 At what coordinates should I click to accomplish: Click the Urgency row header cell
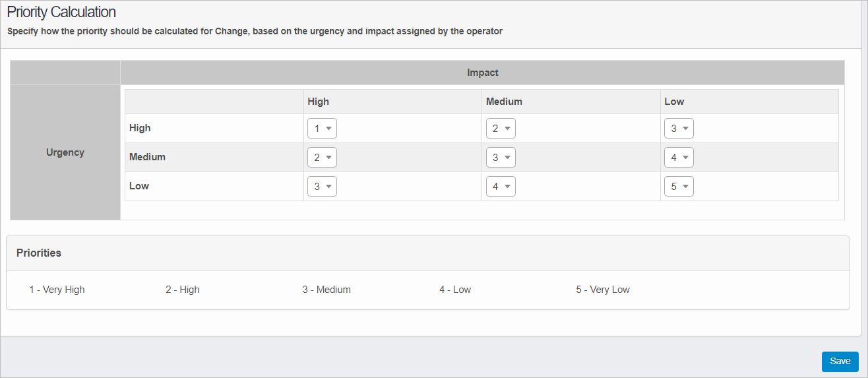pyautogui.click(x=65, y=152)
